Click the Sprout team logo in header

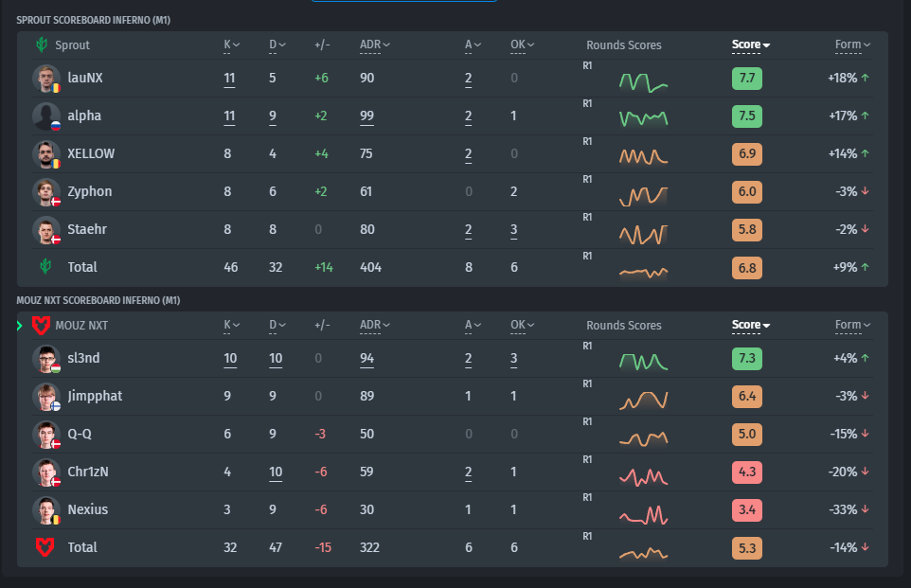coord(42,45)
